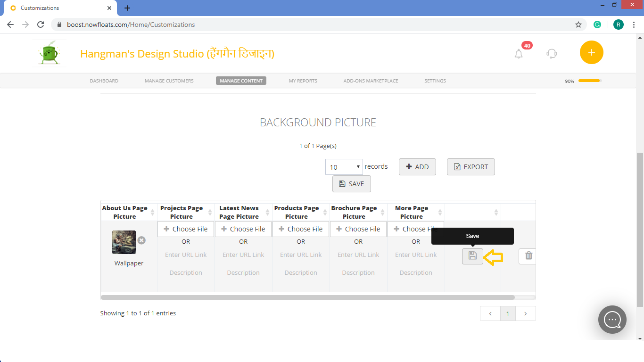Click Description field under Latest News

pos(243,272)
